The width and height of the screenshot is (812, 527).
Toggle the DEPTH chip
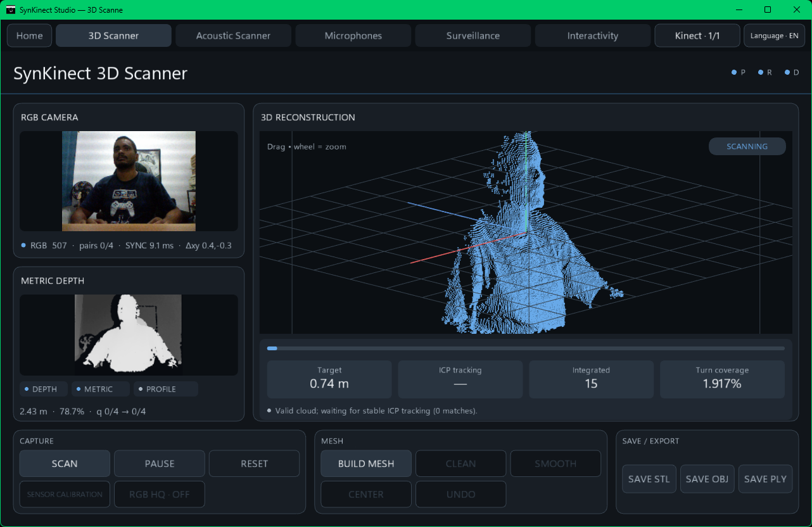44,389
